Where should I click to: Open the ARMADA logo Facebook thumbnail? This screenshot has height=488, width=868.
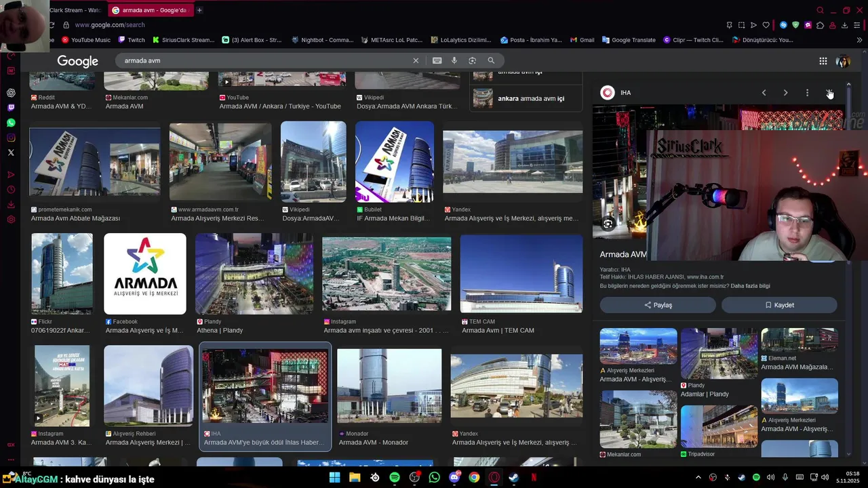coord(144,274)
